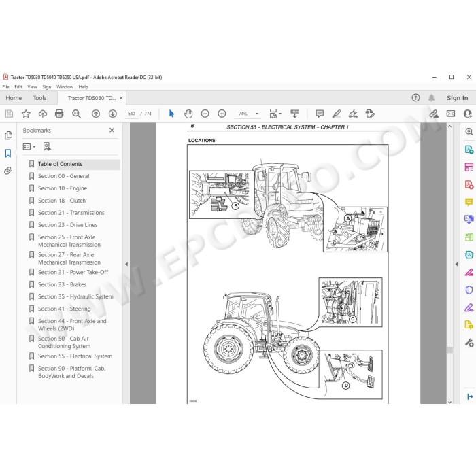Click upload to cloud icon
476x476 pixels.
[x=42, y=114]
